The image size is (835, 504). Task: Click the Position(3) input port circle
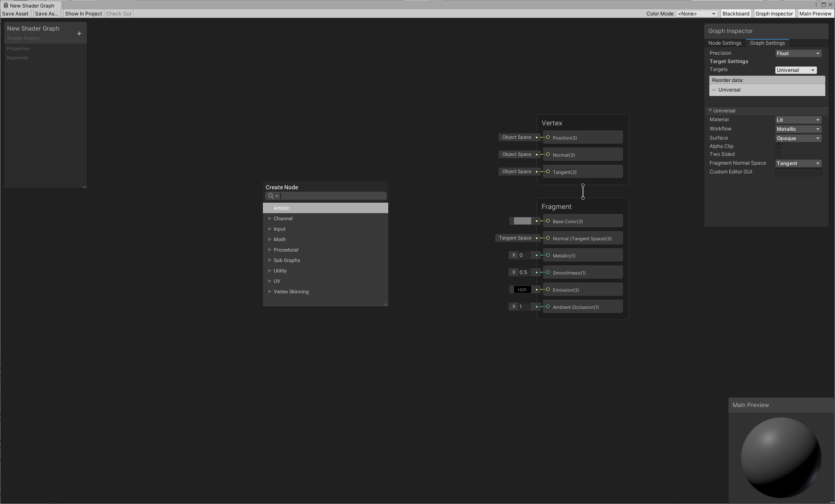tap(548, 137)
